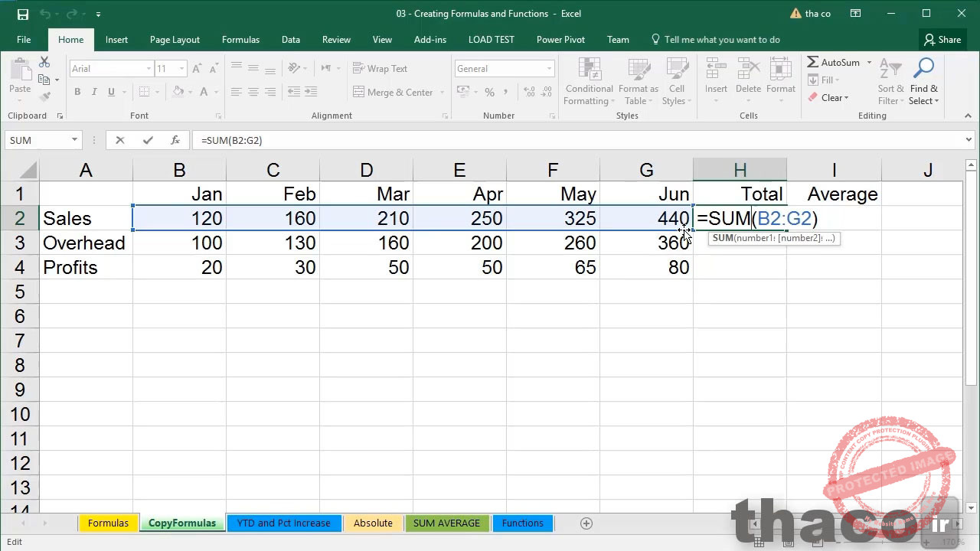
Task: Click the Clear eraser icon
Action: coord(813,97)
